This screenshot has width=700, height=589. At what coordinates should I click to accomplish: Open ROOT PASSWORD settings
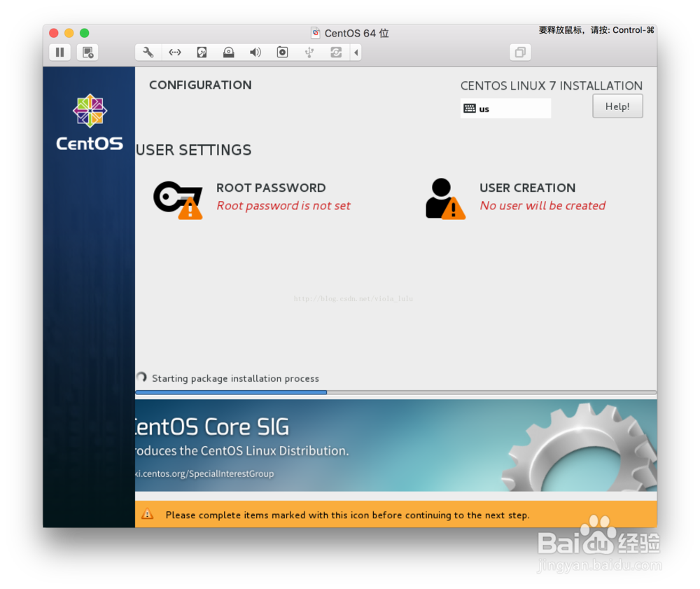pos(271,188)
